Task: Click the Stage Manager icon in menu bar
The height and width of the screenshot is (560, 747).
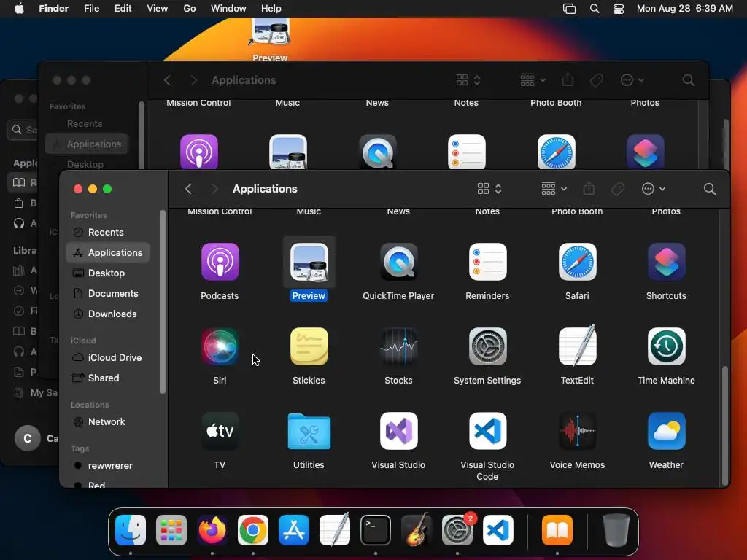Action: [x=569, y=9]
